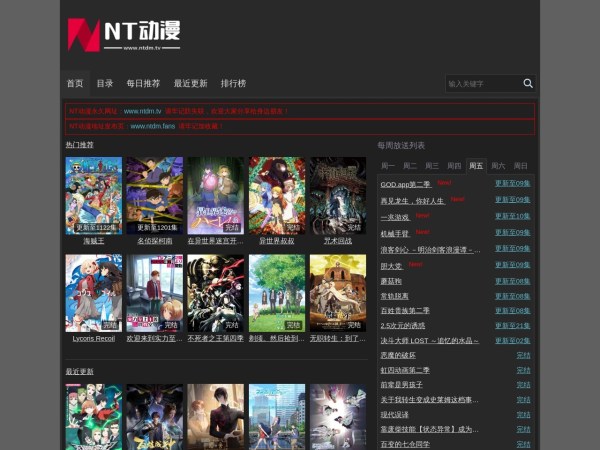Open the 目录 menu item
The height and width of the screenshot is (450, 600).
[x=105, y=83]
